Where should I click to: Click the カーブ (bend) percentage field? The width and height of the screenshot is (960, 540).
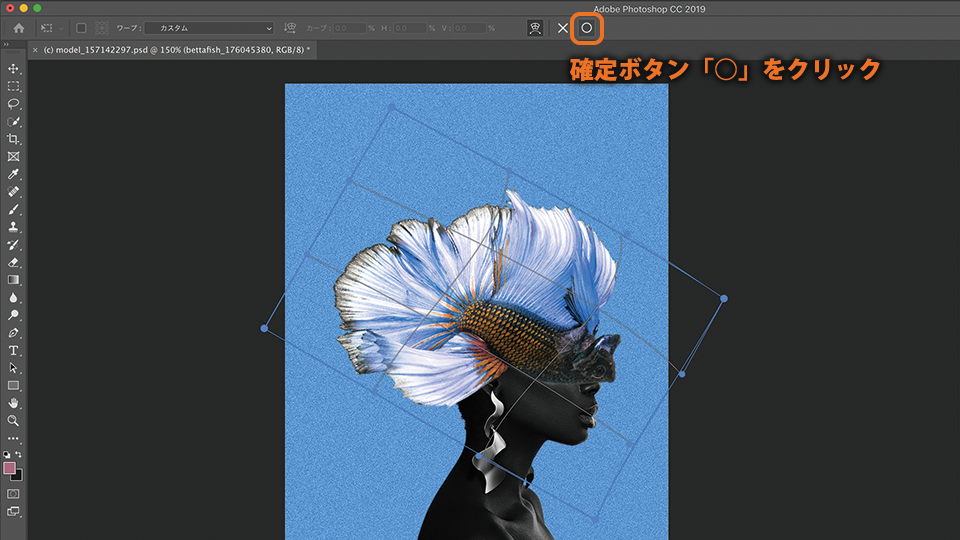(x=350, y=28)
